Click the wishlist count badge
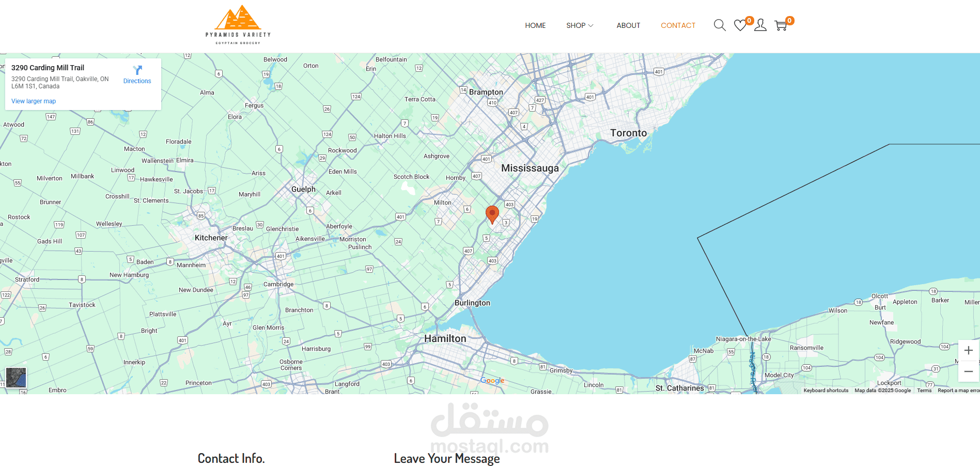The image size is (980, 466). point(749,21)
